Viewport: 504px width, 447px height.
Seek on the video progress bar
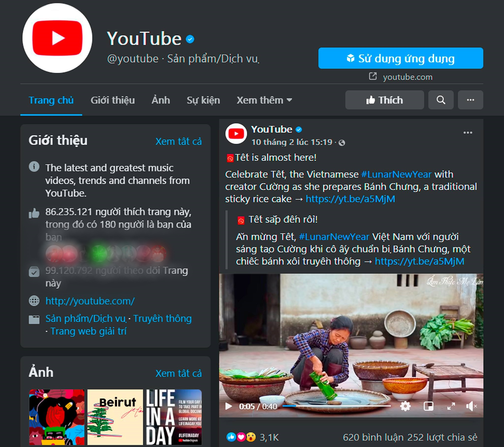point(337,406)
